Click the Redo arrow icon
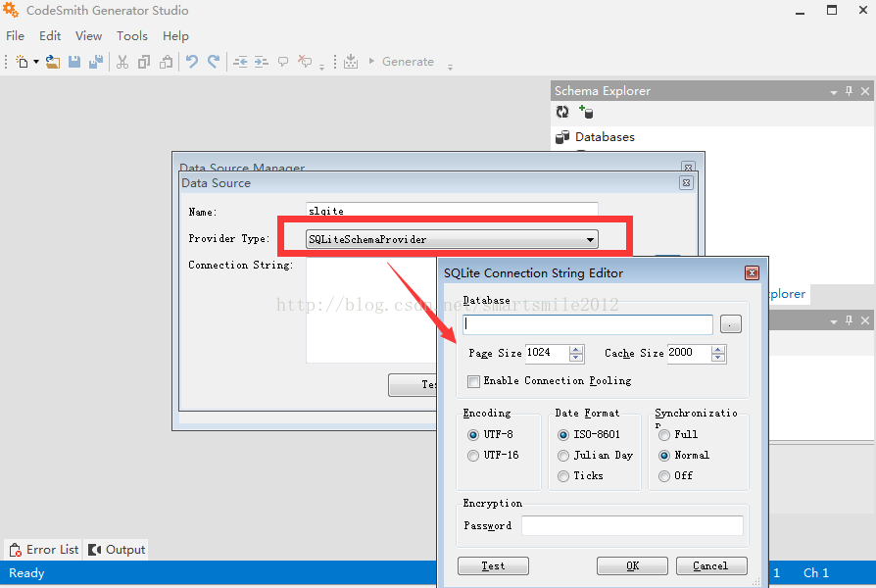The width and height of the screenshot is (876, 588). 214,62
